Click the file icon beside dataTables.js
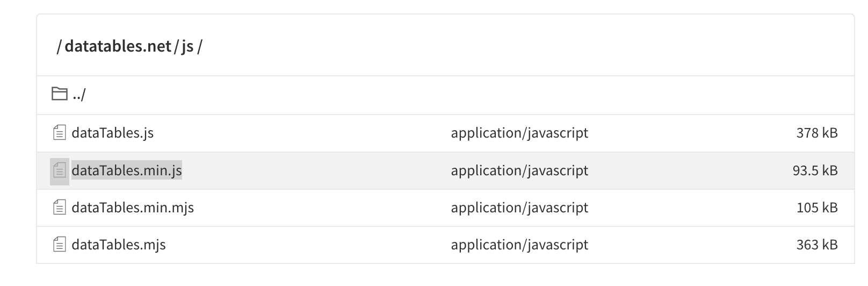The image size is (868, 286). pyautogui.click(x=60, y=133)
